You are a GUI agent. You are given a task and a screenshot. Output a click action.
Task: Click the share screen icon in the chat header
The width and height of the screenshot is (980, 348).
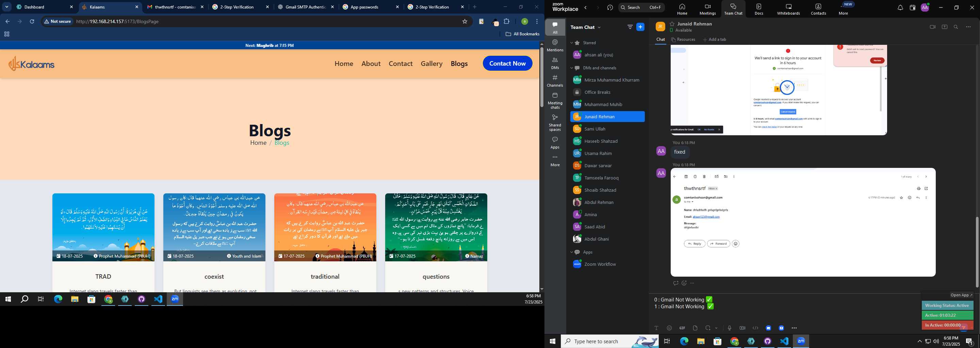coord(944,27)
